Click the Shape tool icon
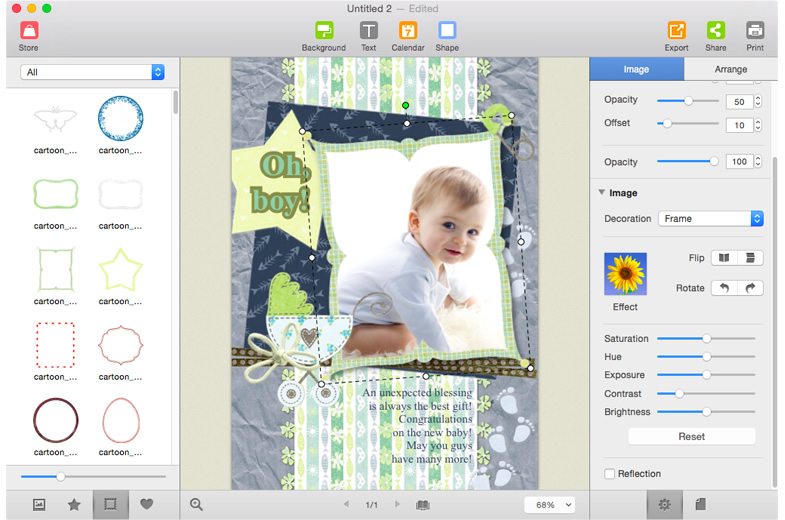Image resolution: width=785 pixels, height=520 pixels. (x=447, y=31)
